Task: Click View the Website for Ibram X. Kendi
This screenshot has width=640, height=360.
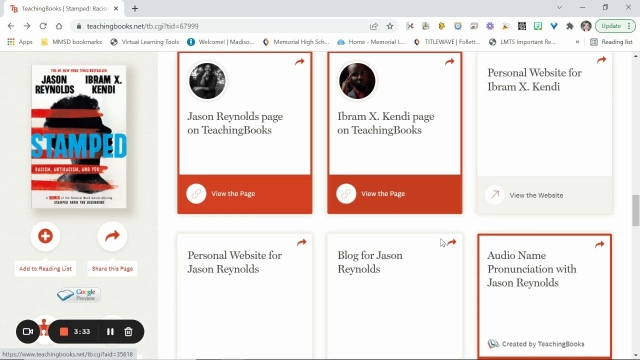Action: (x=536, y=196)
